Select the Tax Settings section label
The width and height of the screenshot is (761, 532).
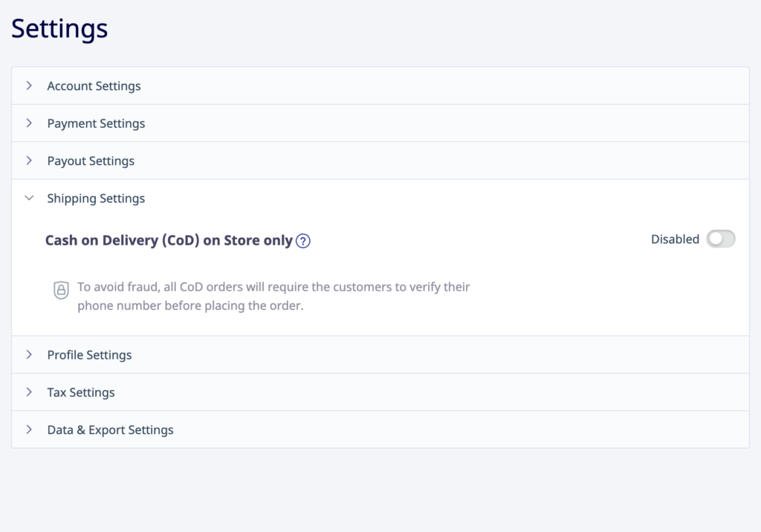click(x=81, y=392)
